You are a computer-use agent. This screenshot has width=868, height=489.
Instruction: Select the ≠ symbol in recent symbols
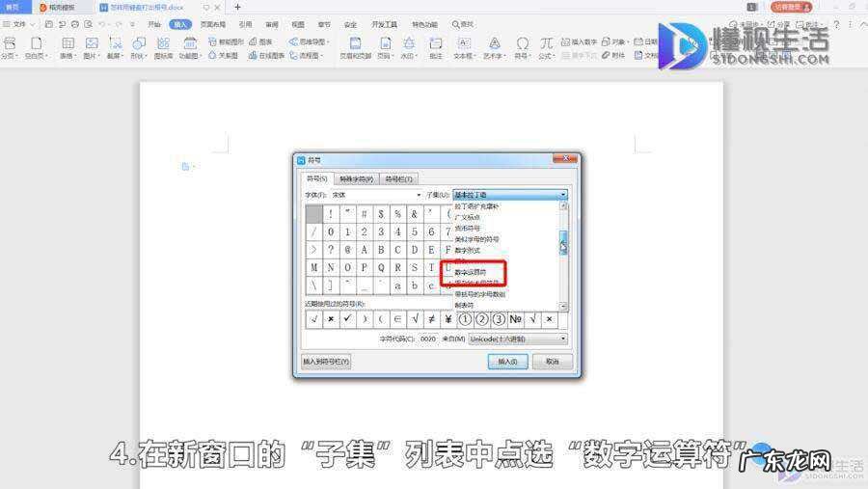[x=431, y=319]
